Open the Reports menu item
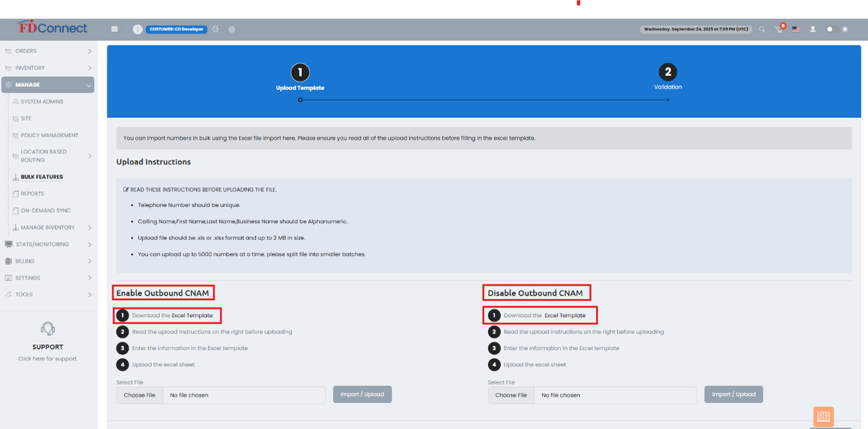The height and width of the screenshot is (429, 868). point(32,194)
